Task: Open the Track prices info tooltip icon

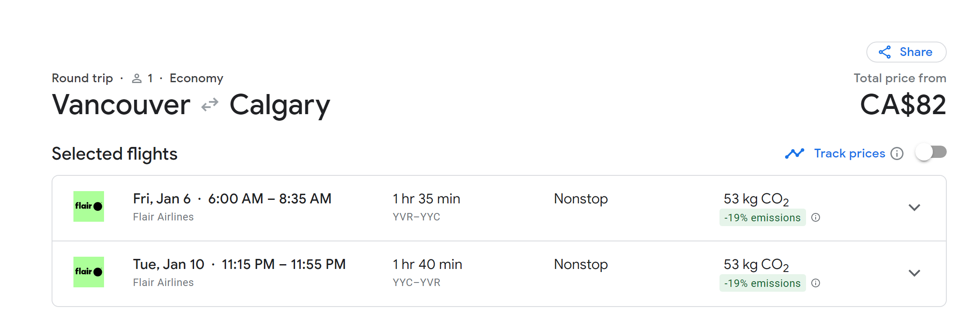Action: 897,154
